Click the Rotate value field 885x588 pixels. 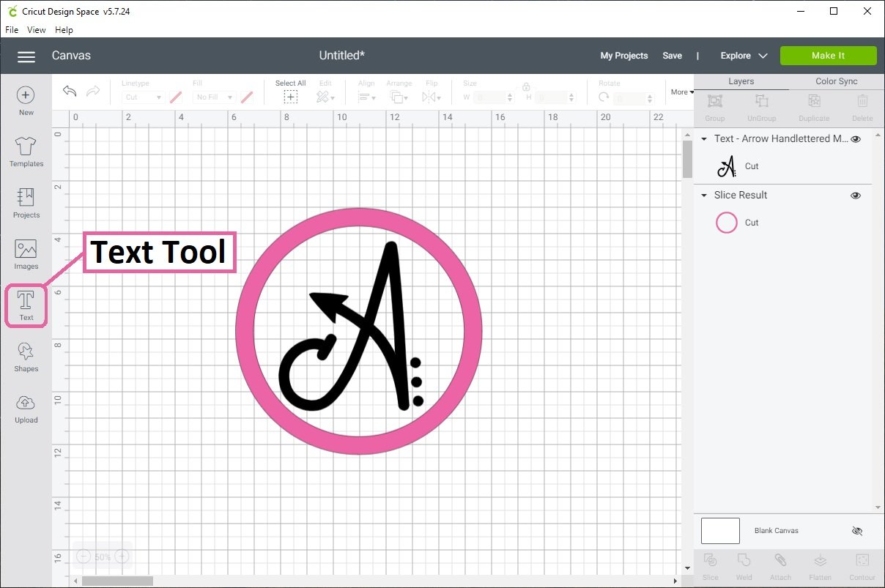pyautogui.click(x=634, y=97)
